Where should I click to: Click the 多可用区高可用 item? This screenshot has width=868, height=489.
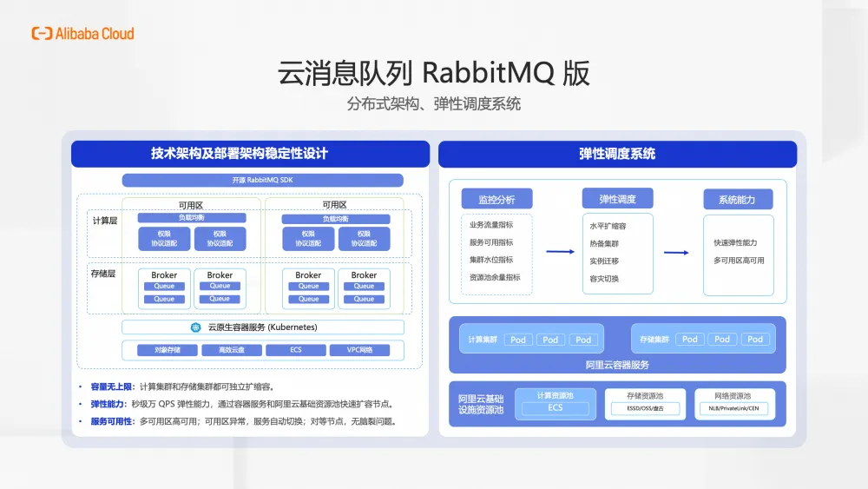coord(739,261)
